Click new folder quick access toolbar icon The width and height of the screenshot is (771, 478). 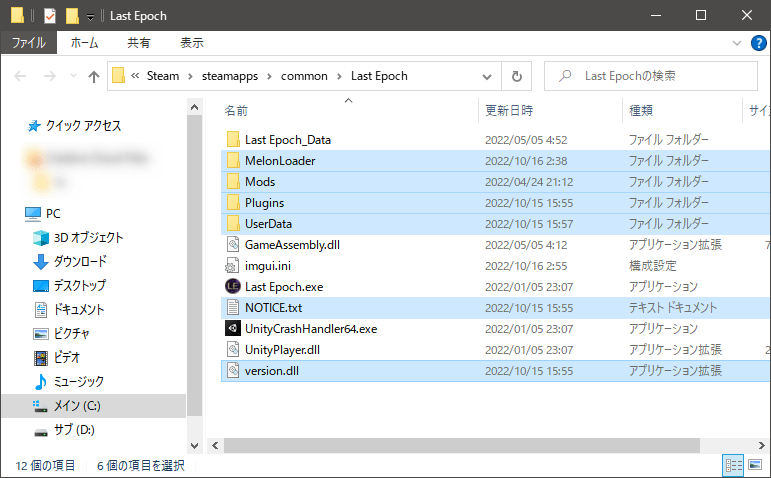72,16
